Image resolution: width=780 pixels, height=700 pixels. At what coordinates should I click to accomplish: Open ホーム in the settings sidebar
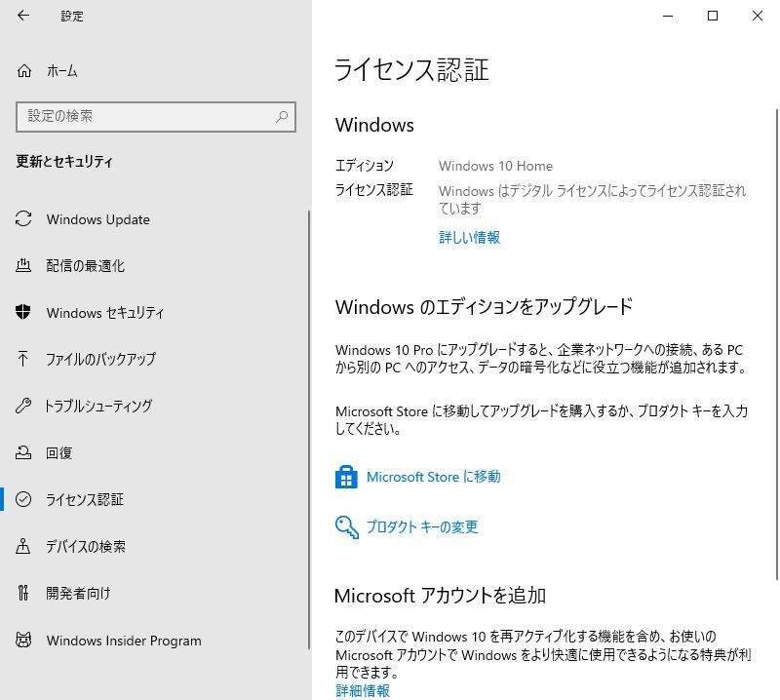(x=154, y=71)
